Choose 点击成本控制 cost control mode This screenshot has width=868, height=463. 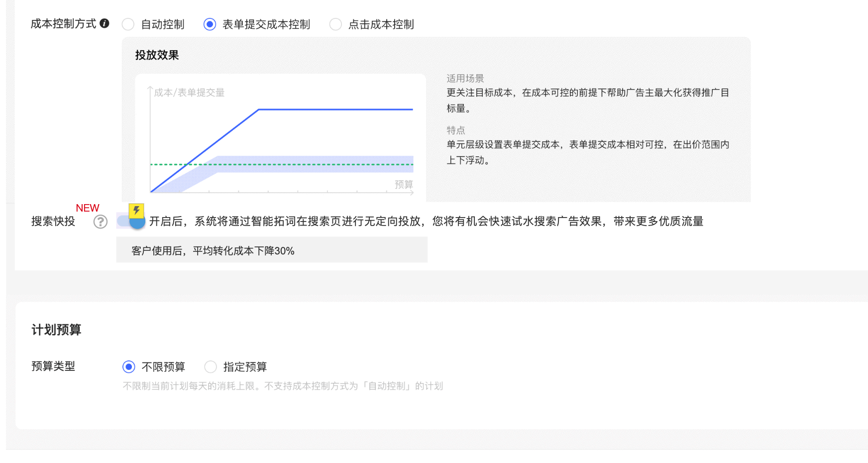(335, 23)
